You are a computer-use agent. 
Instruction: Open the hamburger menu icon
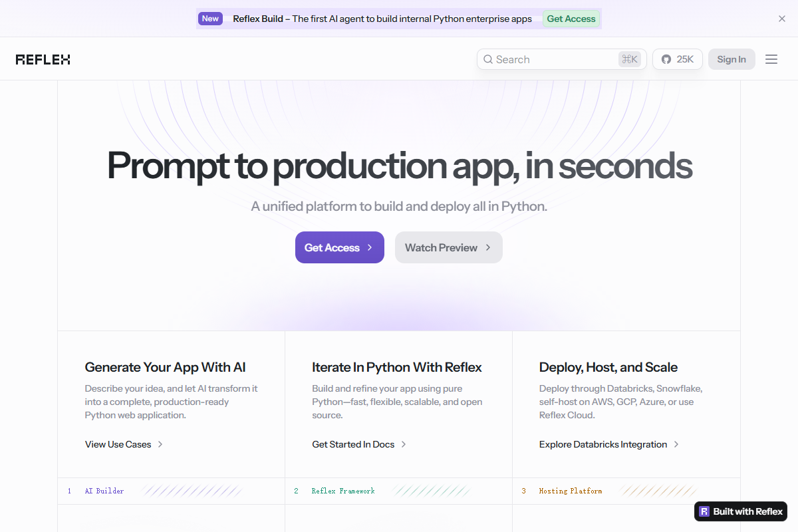(x=771, y=59)
